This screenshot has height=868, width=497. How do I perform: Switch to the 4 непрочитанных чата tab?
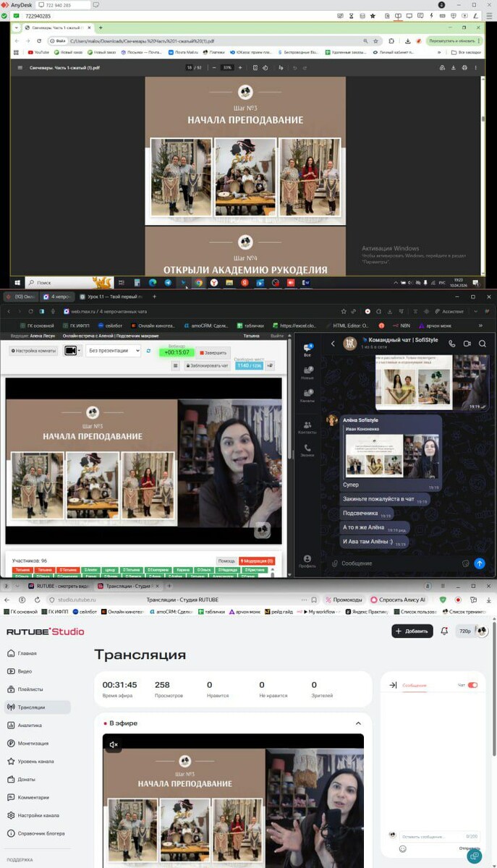[x=58, y=297]
